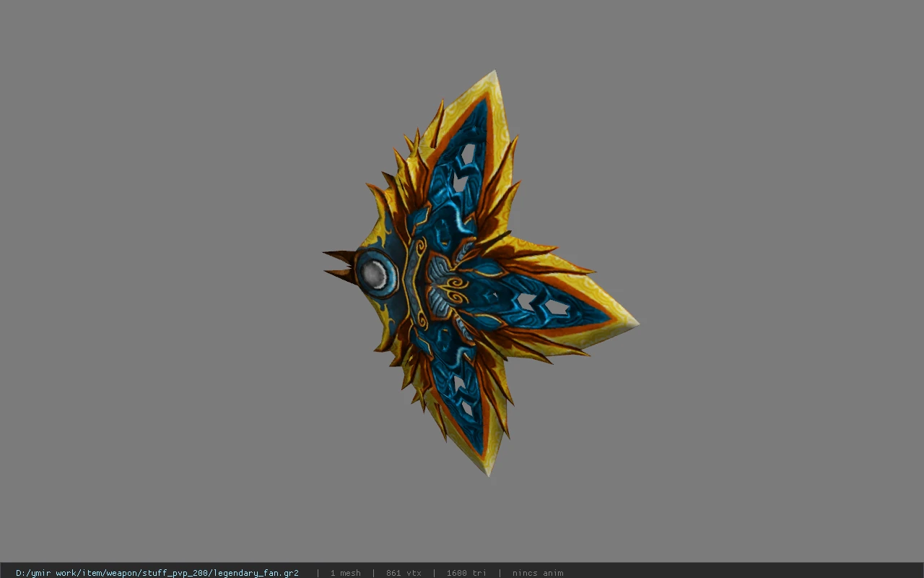Click the '861 vtx' vertex count

click(x=404, y=573)
